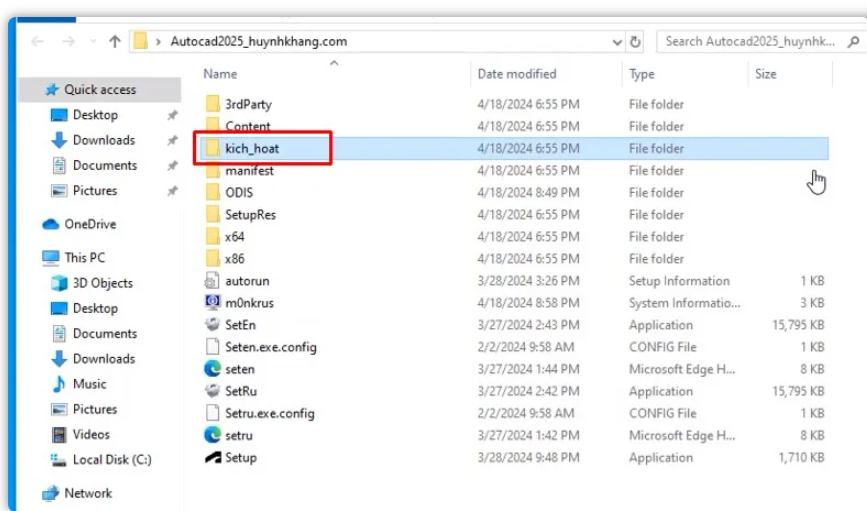The image size is (867, 511).
Task: Click the Setup application icon
Action: click(x=212, y=458)
